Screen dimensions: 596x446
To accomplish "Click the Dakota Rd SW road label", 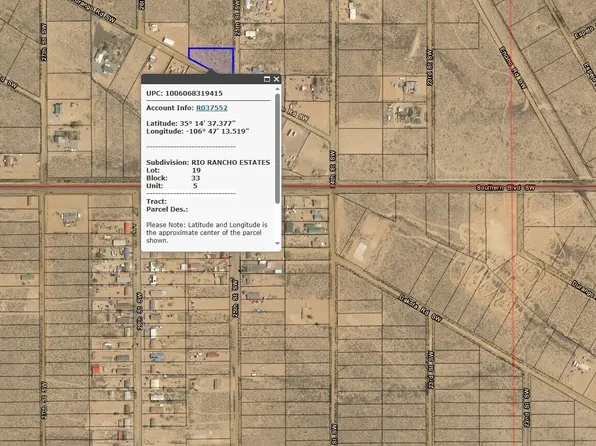I will (x=420, y=308).
